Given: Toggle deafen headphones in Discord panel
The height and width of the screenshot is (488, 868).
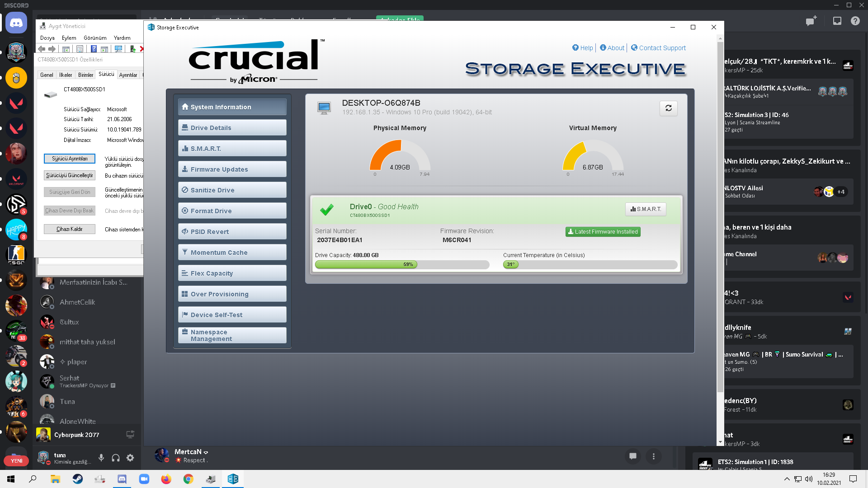Looking at the screenshot, I should click(x=116, y=458).
